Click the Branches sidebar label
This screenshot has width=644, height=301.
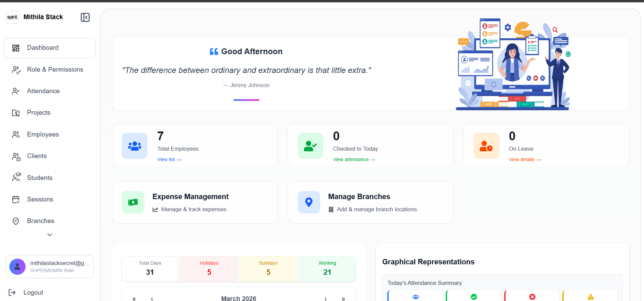(41, 221)
